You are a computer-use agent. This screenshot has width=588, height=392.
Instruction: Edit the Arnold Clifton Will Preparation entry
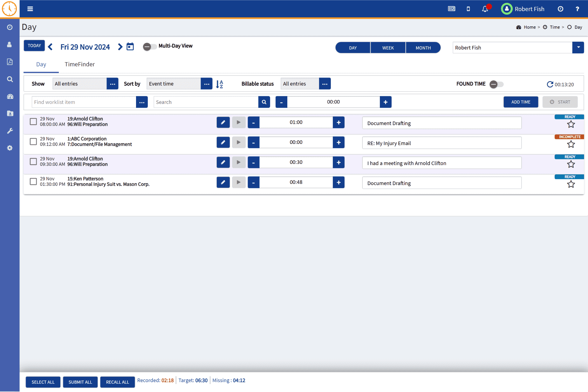click(223, 122)
